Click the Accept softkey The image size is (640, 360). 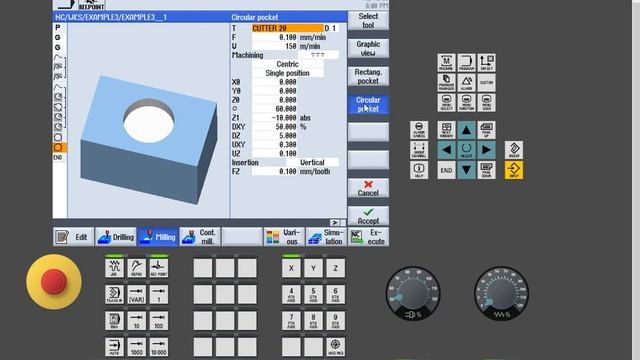(368, 216)
